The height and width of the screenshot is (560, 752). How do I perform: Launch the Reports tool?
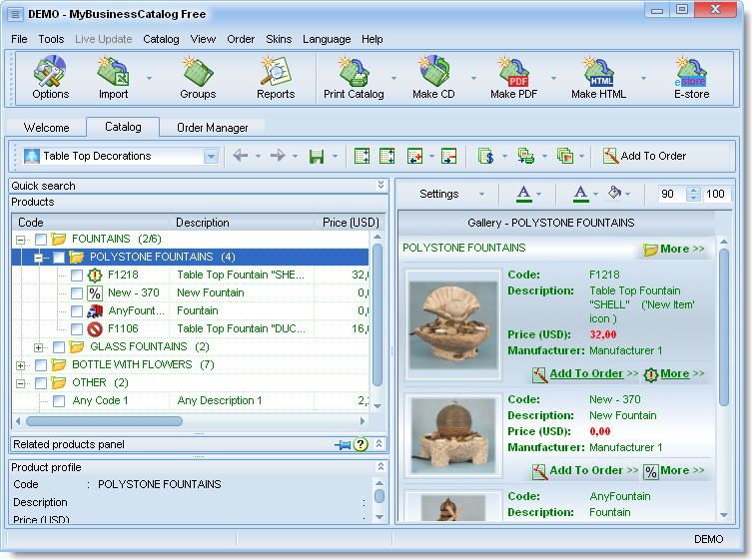pos(276,77)
